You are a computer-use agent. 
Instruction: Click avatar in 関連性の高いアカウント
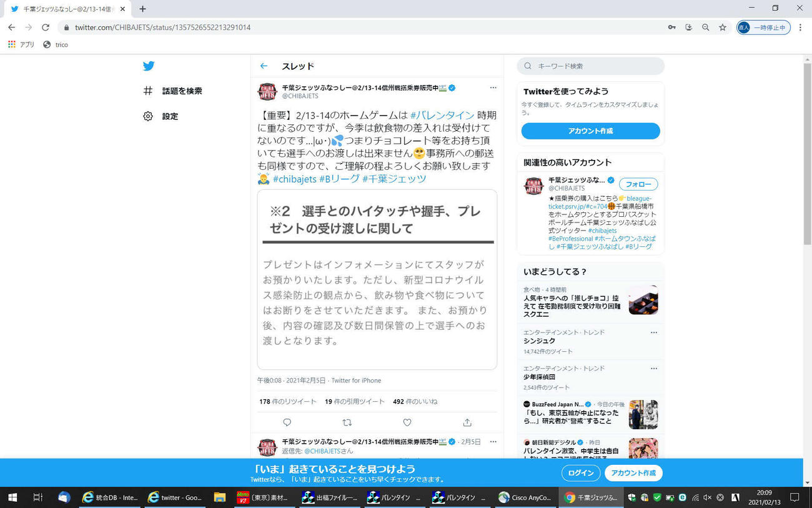point(533,186)
